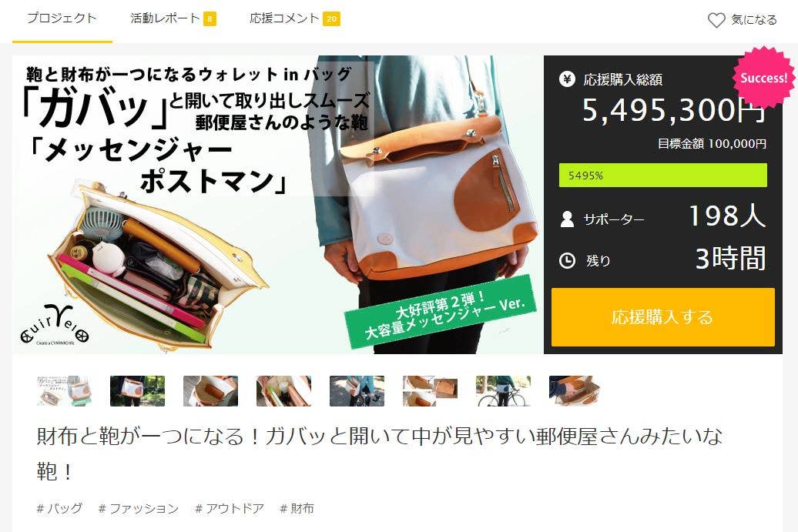
Task: Select the first thumbnail with title text
Action: pyautogui.click(x=64, y=390)
